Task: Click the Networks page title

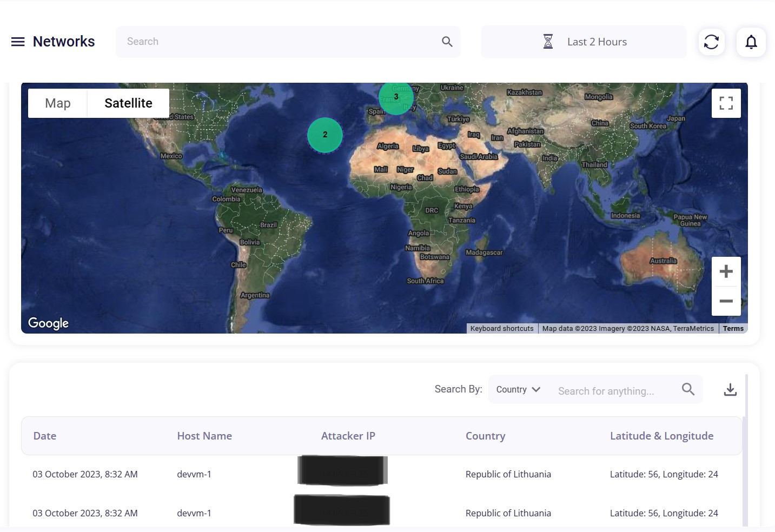Action: [64, 42]
